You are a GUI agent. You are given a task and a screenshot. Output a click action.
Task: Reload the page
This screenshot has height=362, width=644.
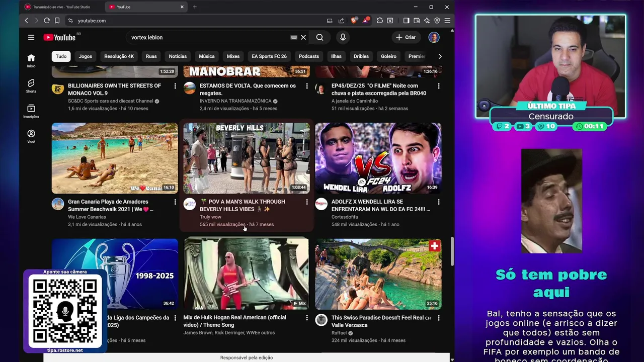point(46,21)
